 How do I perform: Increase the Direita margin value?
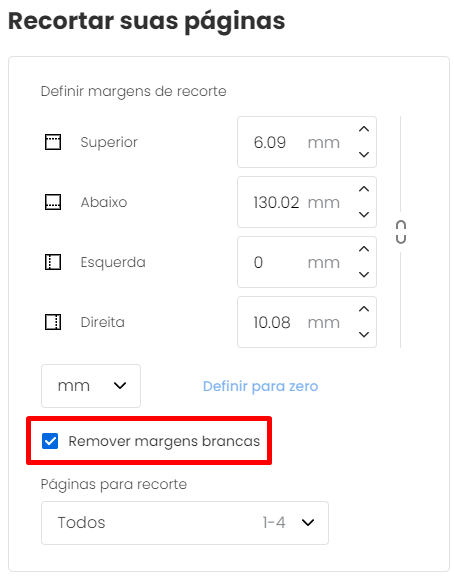click(x=364, y=309)
